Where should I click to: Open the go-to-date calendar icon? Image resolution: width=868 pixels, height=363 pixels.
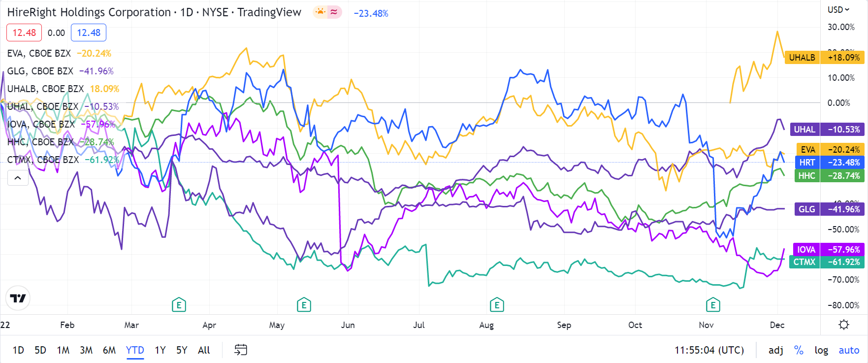tap(240, 350)
